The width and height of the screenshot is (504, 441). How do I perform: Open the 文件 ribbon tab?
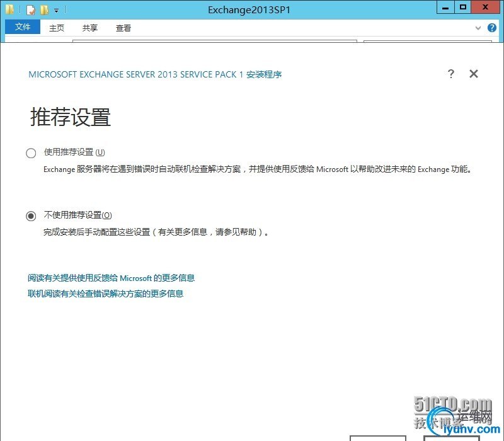coord(23,27)
